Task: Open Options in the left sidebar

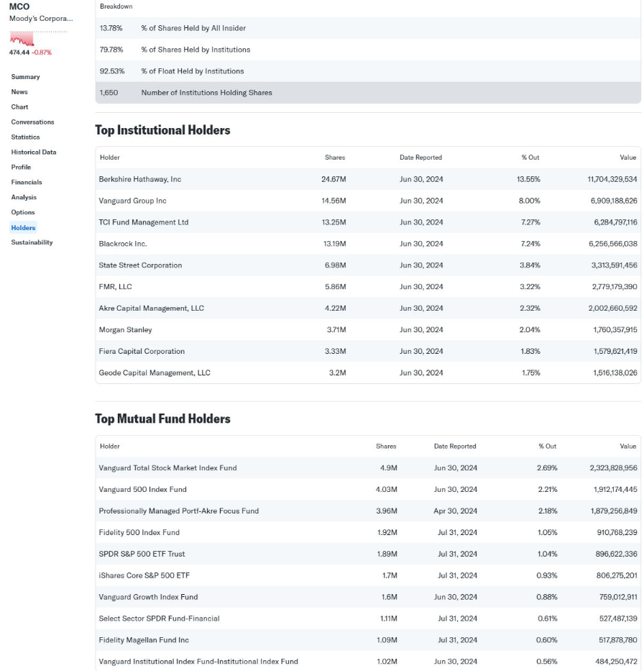Action: tap(23, 213)
